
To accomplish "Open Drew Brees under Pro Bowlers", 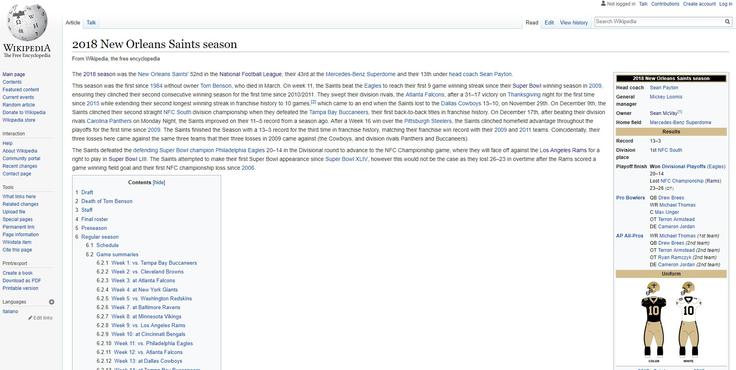I will click(x=671, y=198).
